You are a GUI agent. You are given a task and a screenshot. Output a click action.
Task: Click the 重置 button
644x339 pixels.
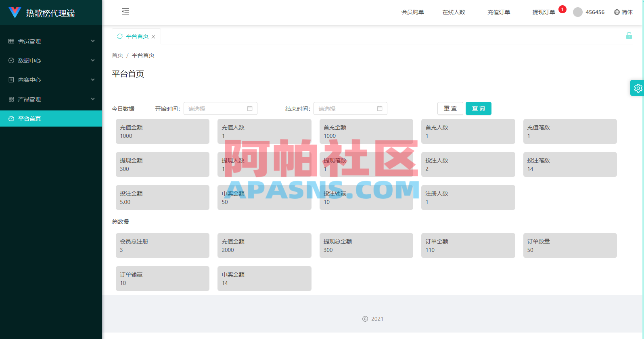tap(450, 108)
